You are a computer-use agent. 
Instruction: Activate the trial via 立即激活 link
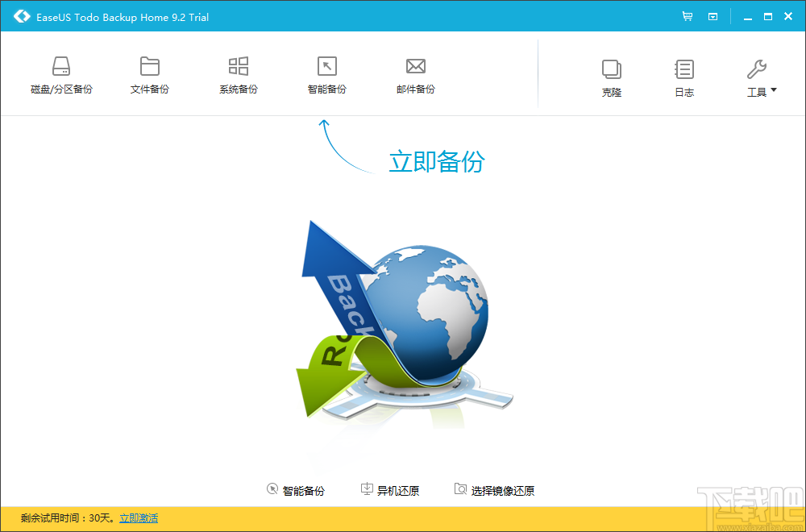pos(138,518)
